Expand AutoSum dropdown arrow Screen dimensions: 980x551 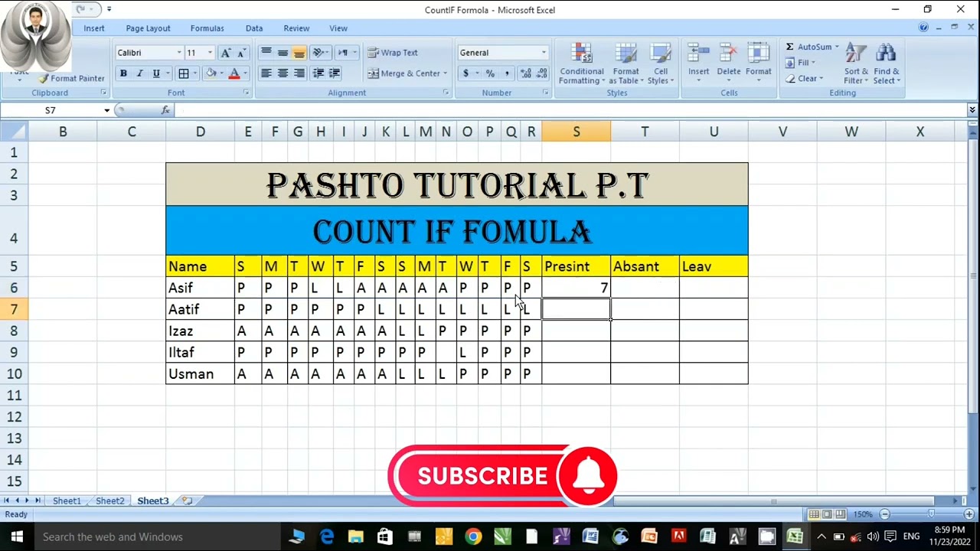click(x=837, y=47)
